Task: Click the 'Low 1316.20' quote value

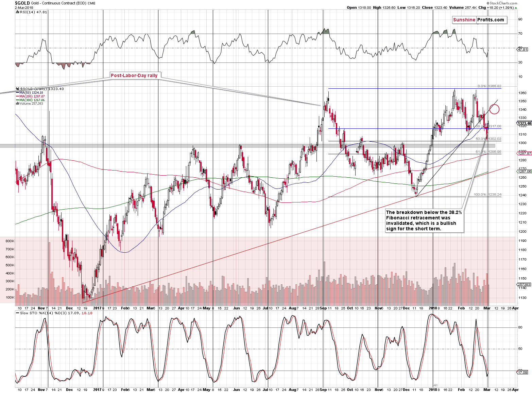Action: (408, 7)
